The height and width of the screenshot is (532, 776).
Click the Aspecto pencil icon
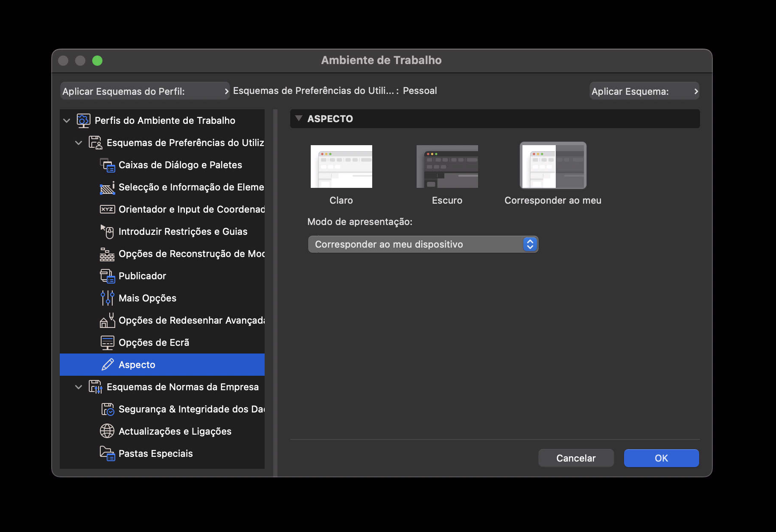click(108, 365)
